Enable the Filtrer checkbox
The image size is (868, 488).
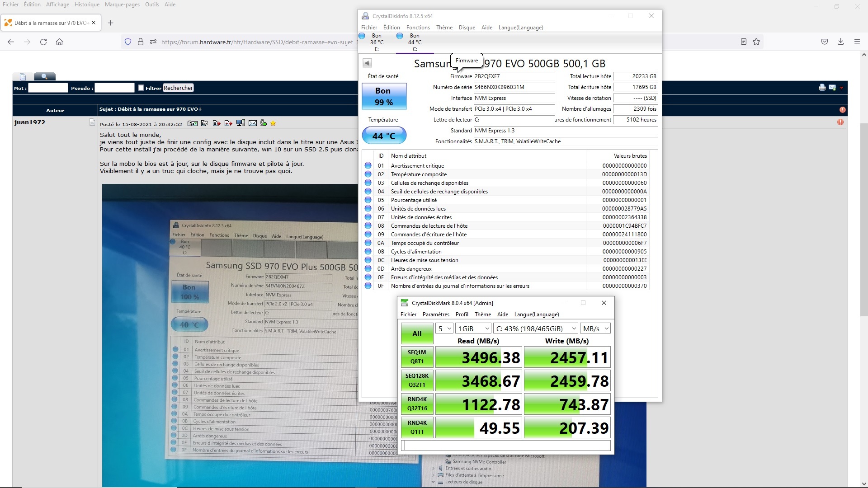click(141, 88)
